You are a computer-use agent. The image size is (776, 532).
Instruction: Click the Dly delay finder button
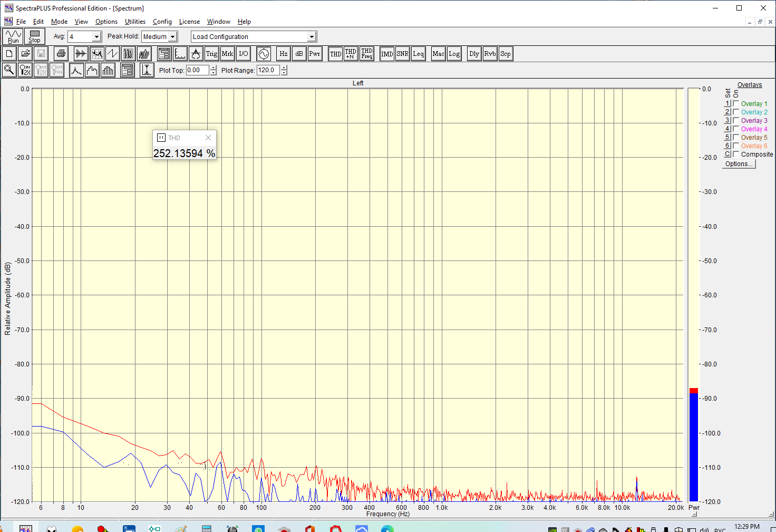(x=474, y=54)
